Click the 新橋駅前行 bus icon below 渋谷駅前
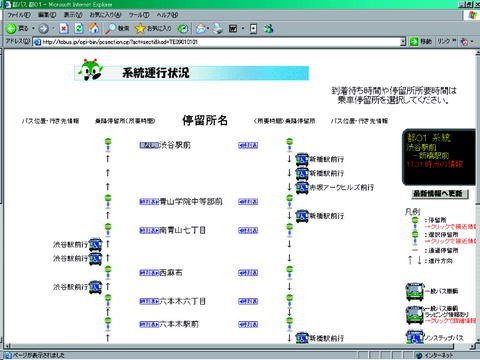Screen dimensions: 480x360 tap(302, 159)
